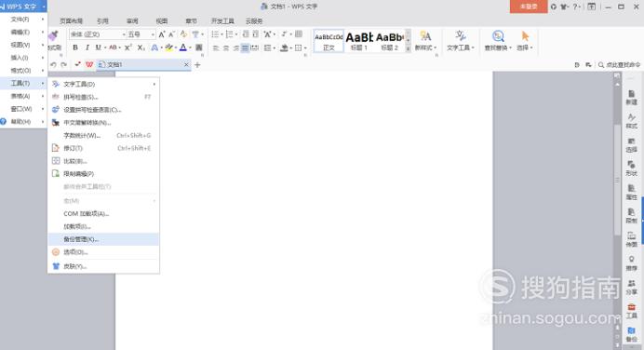Image resolution: width=644 pixels, height=350 pixels.
Task: Apply Underline formatting
Action: pos(98,47)
